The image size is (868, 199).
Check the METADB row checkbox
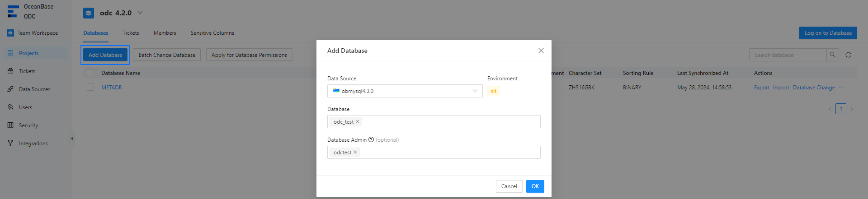point(90,88)
